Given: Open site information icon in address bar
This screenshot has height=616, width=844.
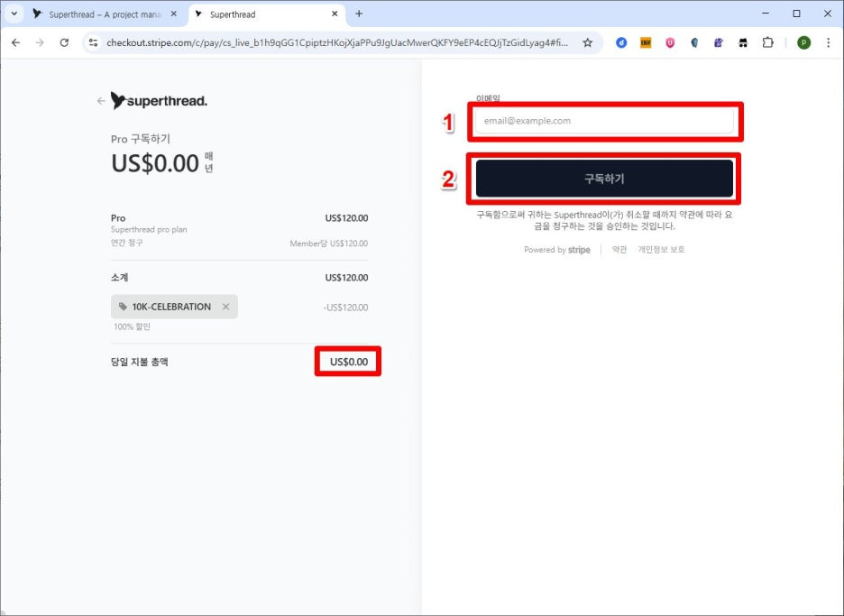Looking at the screenshot, I should pos(93,42).
